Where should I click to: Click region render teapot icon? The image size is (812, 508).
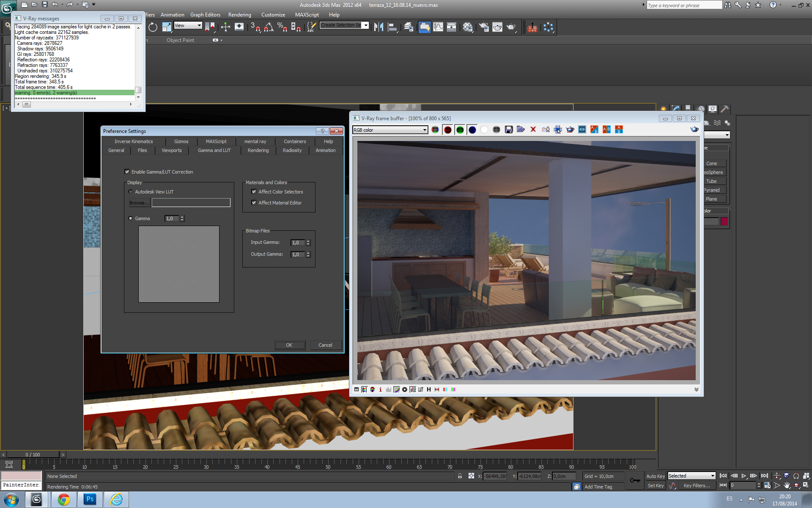coord(570,130)
